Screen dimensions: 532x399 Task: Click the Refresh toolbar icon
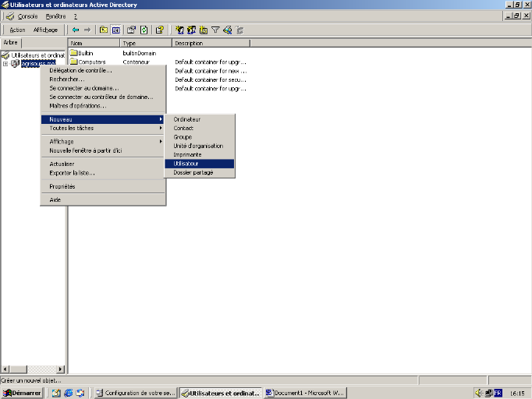coord(144,30)
